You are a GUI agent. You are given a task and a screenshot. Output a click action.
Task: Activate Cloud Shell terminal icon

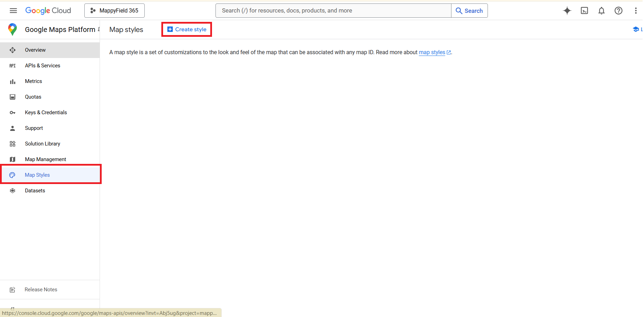584,11
